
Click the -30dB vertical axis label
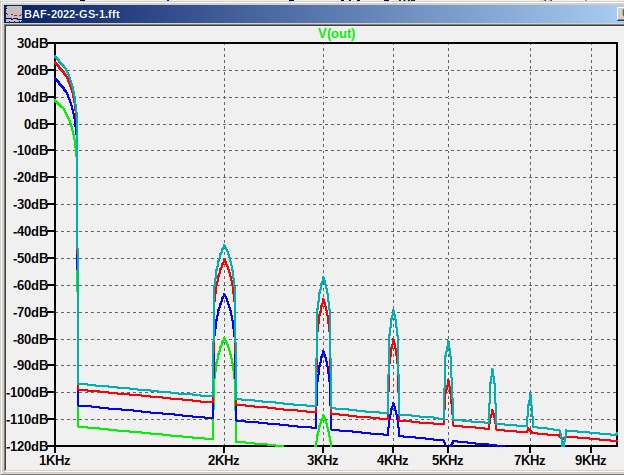(x=31, y=204)
